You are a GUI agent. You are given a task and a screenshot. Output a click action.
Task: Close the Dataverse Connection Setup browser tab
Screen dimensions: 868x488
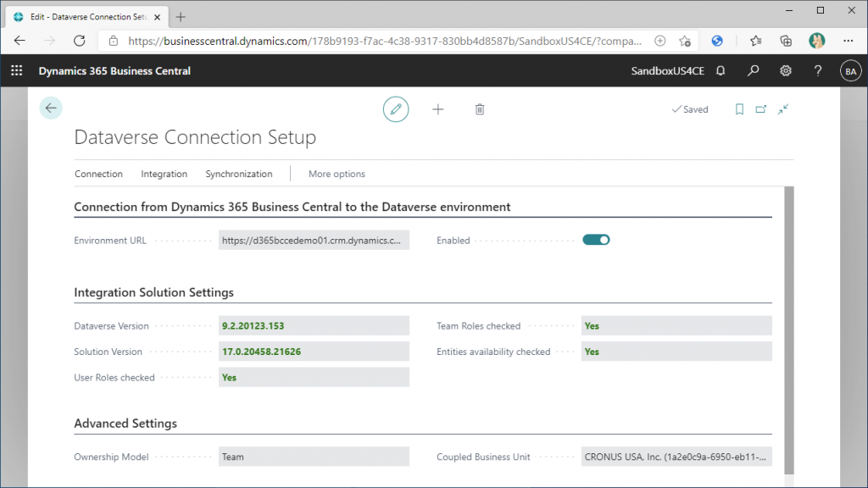pyautogui.click(x=157, y=17)
